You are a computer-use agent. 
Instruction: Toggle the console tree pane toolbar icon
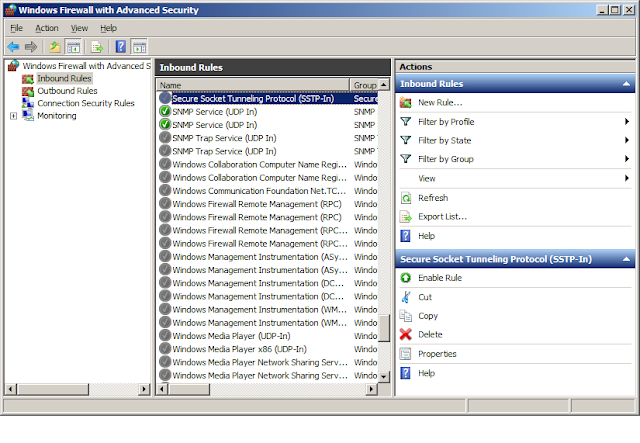coord(73,47)
